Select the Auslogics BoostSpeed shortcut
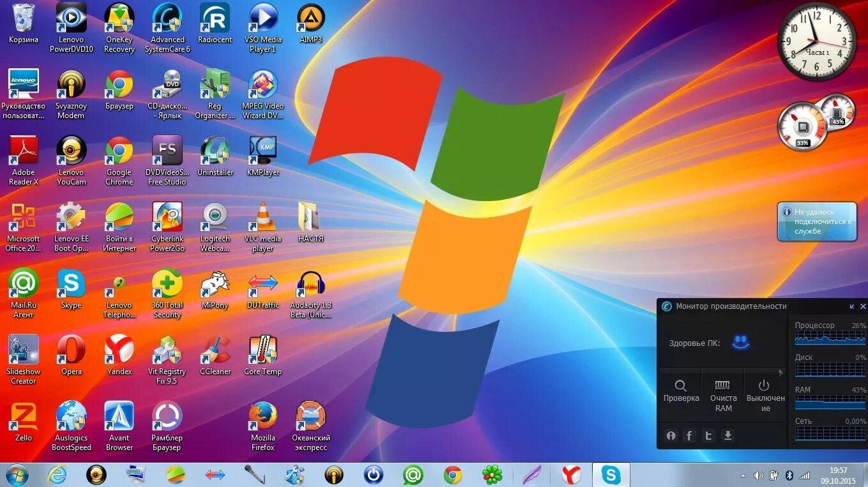This screenshot has width=868, height=487. point(72,426)
